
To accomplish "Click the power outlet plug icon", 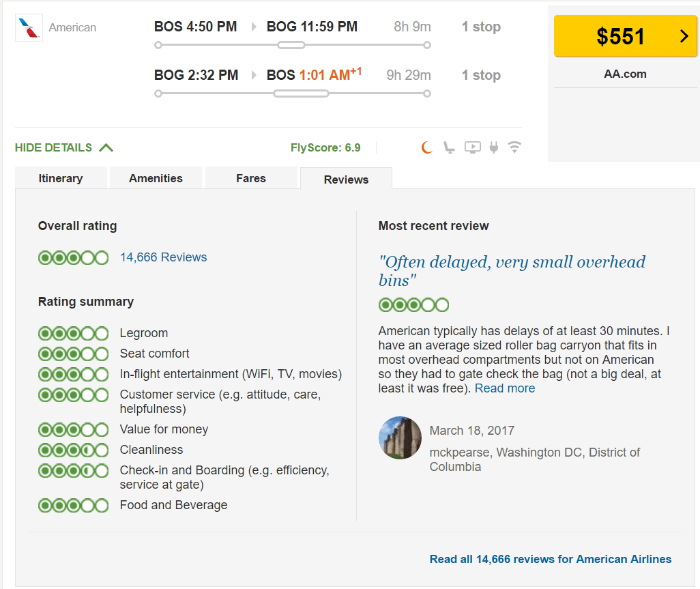I will pos(494,147).
